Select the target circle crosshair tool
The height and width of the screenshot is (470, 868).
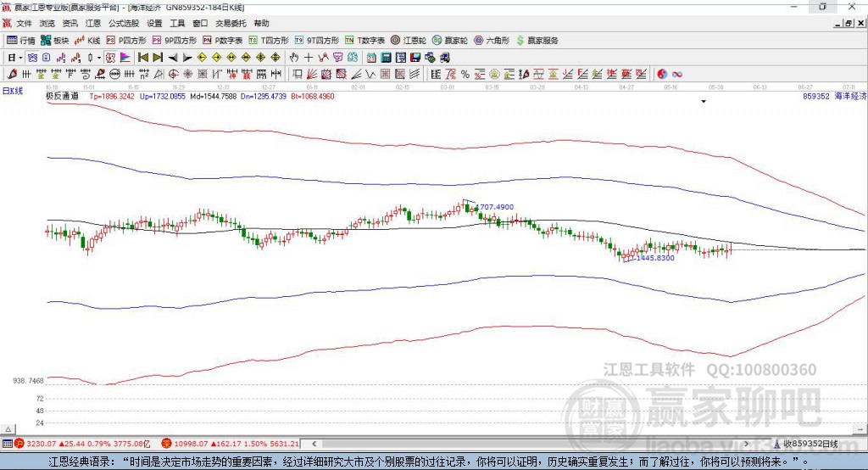[173, 75]
